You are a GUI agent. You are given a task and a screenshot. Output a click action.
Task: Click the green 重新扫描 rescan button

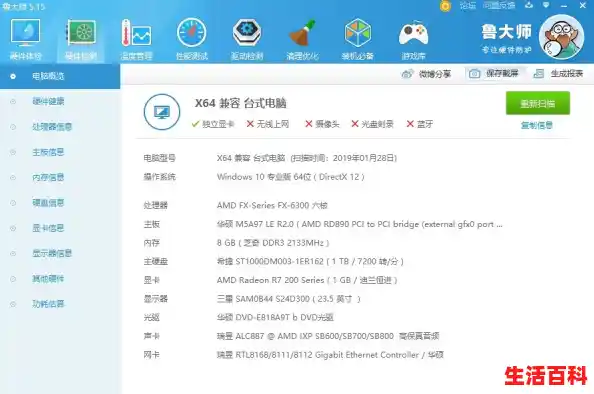[538, 103]
